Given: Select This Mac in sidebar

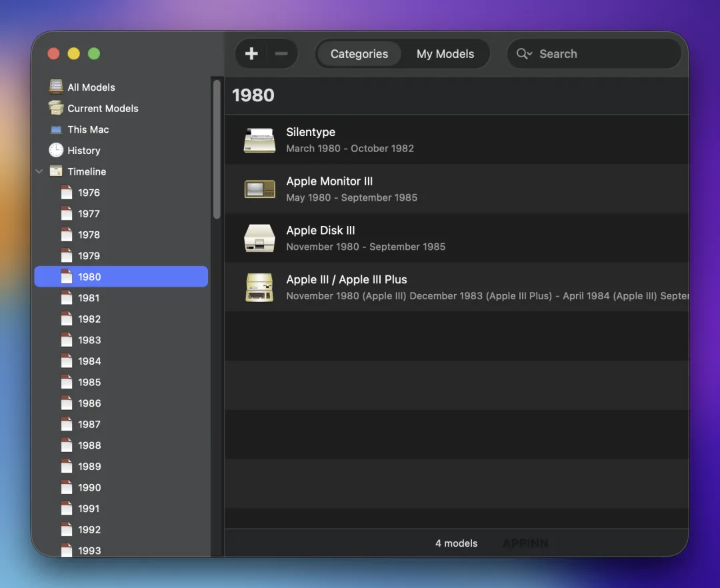Looking at the screenshot, I should pos(88,129).
